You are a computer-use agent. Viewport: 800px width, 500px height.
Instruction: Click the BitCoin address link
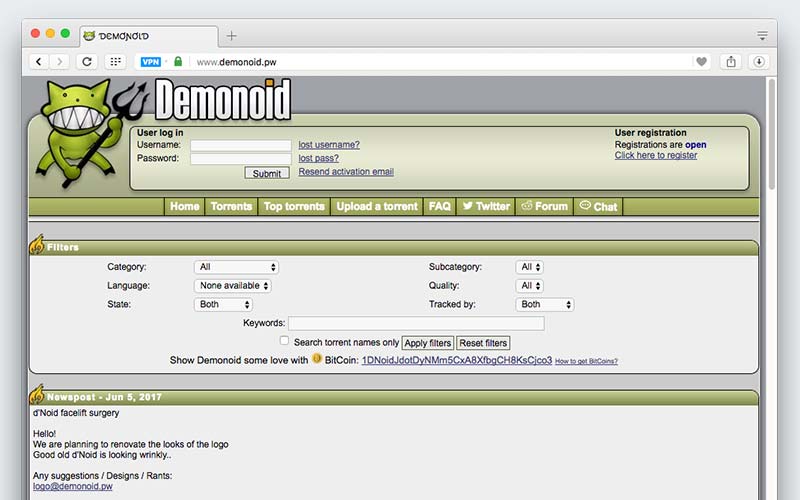457,360
